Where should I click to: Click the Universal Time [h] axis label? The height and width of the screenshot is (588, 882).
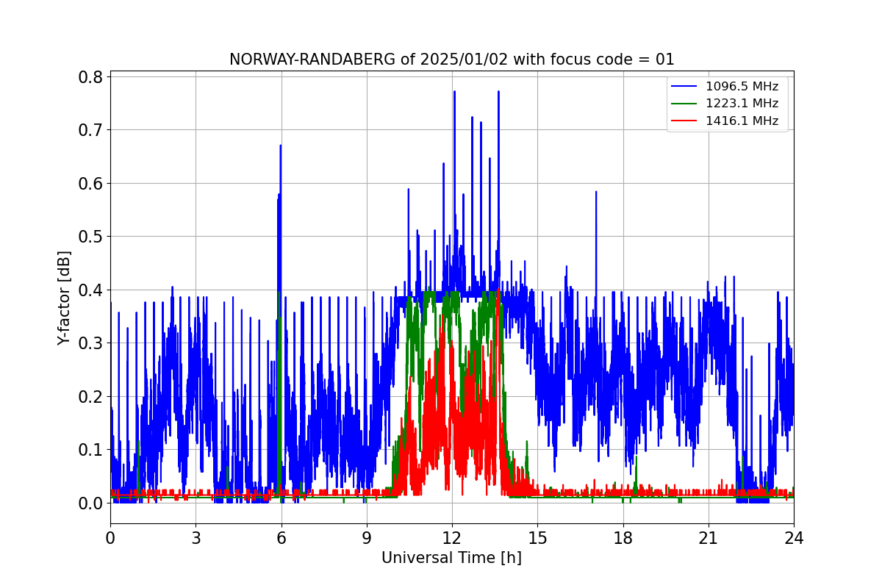(x=451, y=558)
